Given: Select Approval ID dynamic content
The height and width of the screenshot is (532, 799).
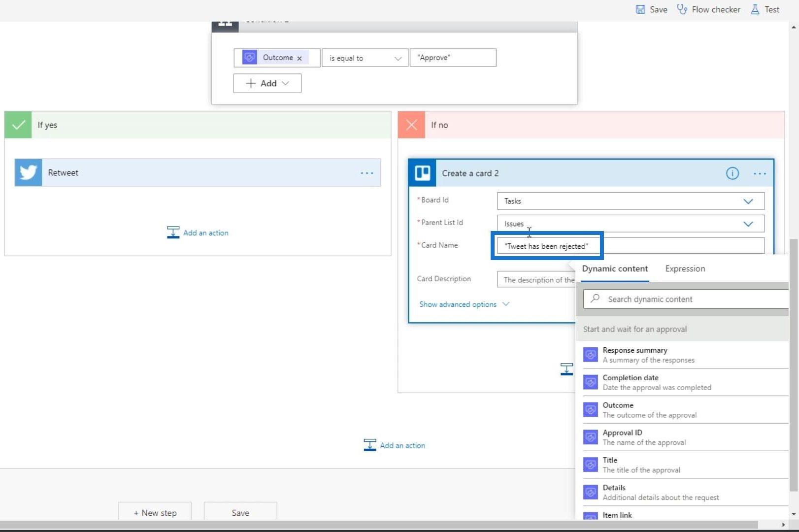Looking at the screenshot, I should tap(686, 437).
